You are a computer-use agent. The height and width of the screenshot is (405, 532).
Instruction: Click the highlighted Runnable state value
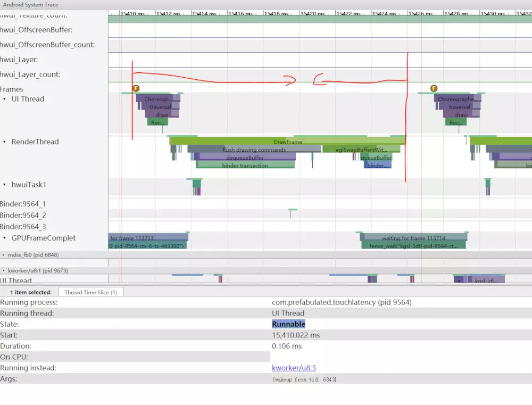coord(288,324)
